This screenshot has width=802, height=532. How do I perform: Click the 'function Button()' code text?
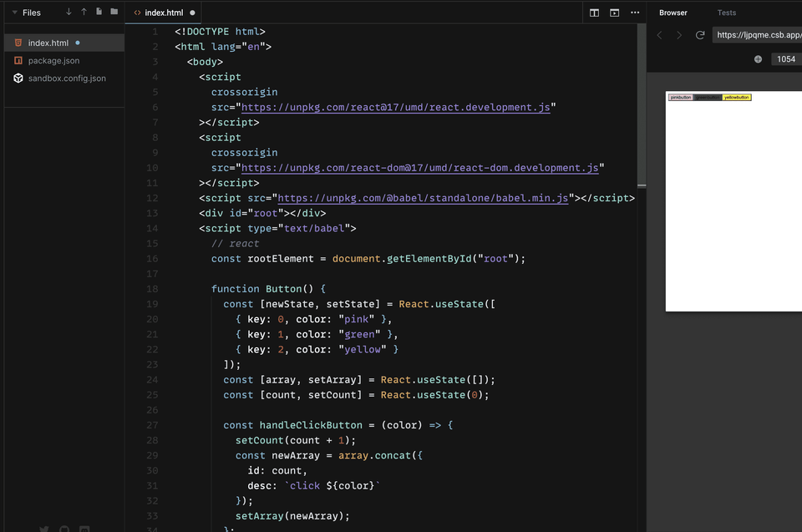point(261,289)
